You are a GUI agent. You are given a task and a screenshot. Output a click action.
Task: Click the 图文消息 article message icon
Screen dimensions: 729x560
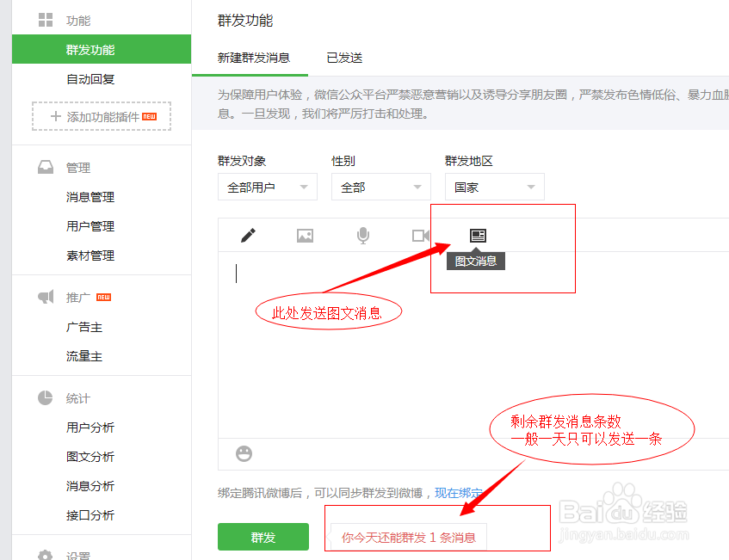click(477, 234)
